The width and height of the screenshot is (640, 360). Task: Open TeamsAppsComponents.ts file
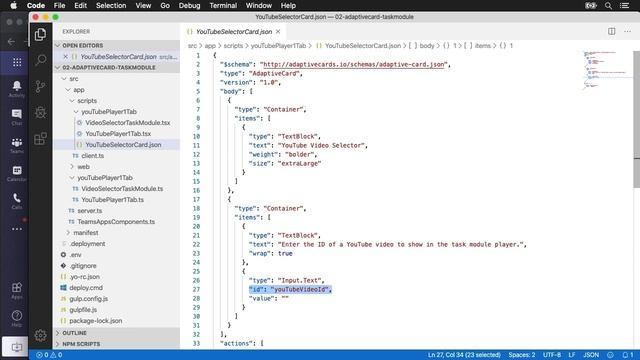(116, 222)
